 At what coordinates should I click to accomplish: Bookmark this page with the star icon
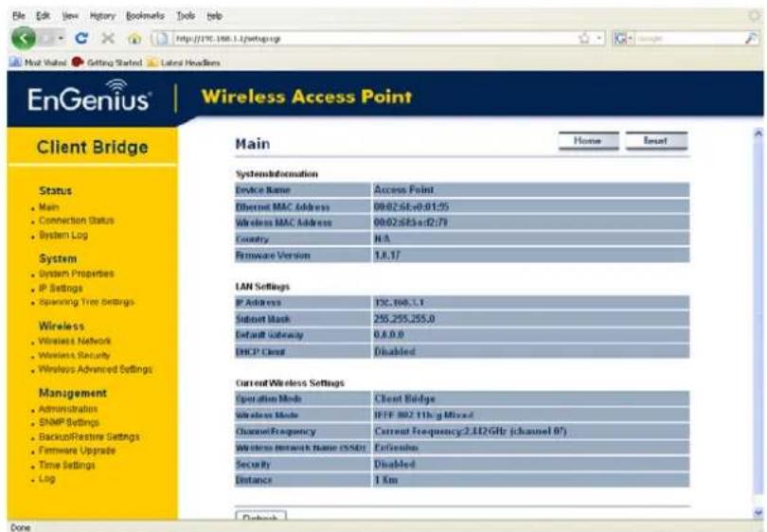pos(584,38)
